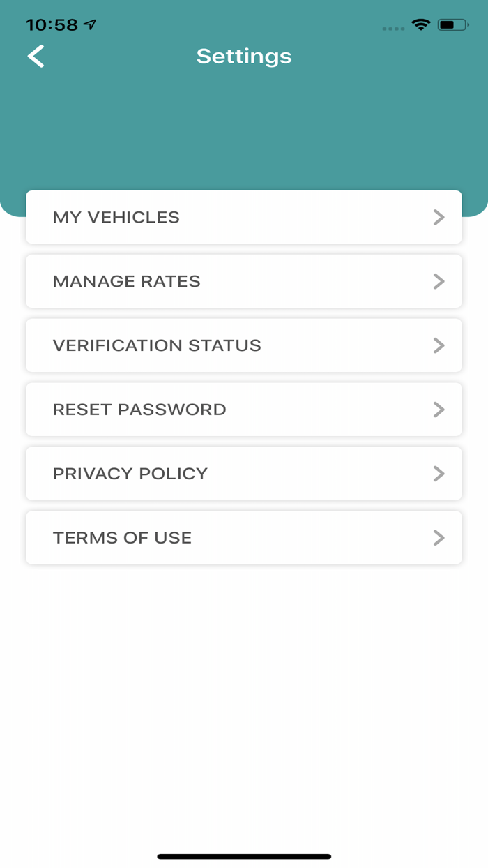Tap the back arrow to leave Settings
The image size is (488, 868).
36,56
